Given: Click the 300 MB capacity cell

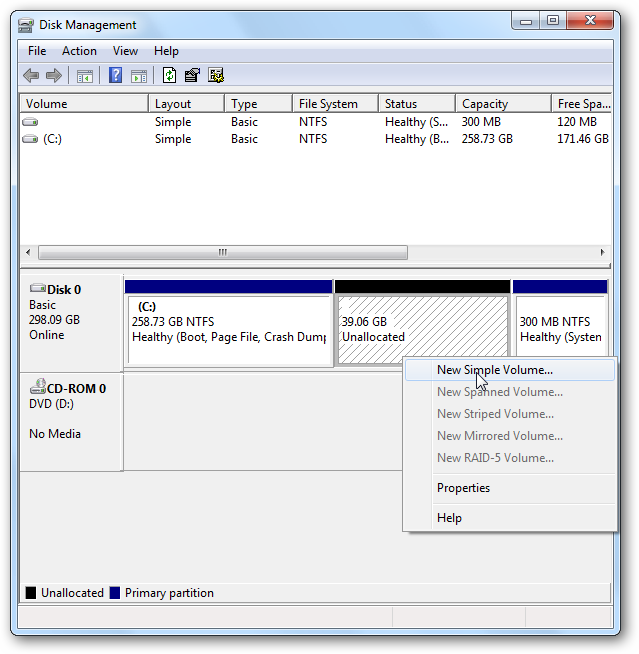Looking at the screenshot, I should tap(481, 122).
